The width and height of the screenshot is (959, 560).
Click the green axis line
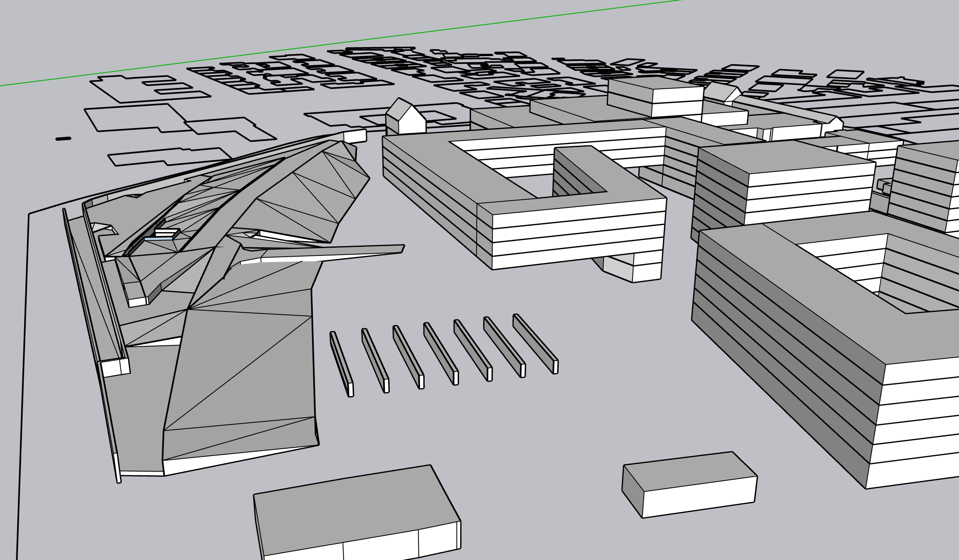328,45
